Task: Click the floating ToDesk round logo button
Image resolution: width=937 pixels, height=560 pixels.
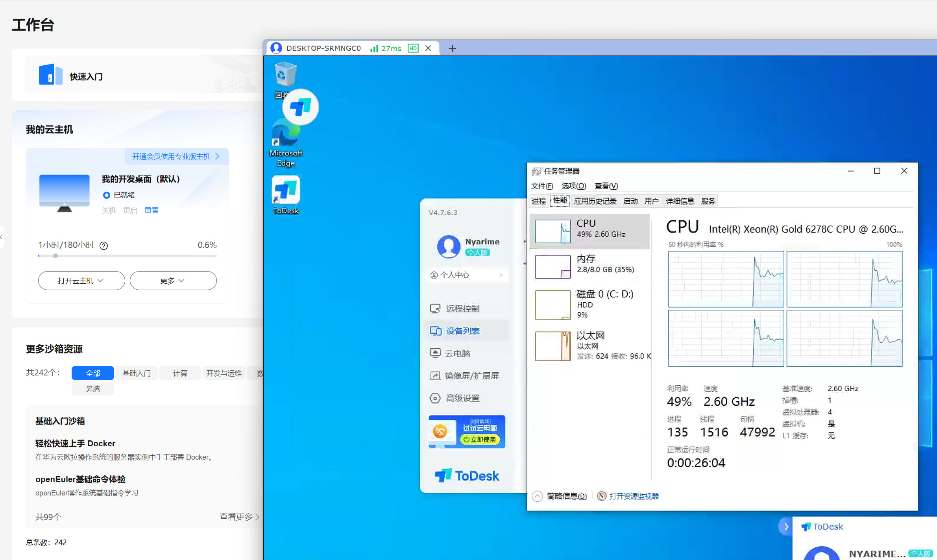Action: pyautogui.click(x=300, y=107)
